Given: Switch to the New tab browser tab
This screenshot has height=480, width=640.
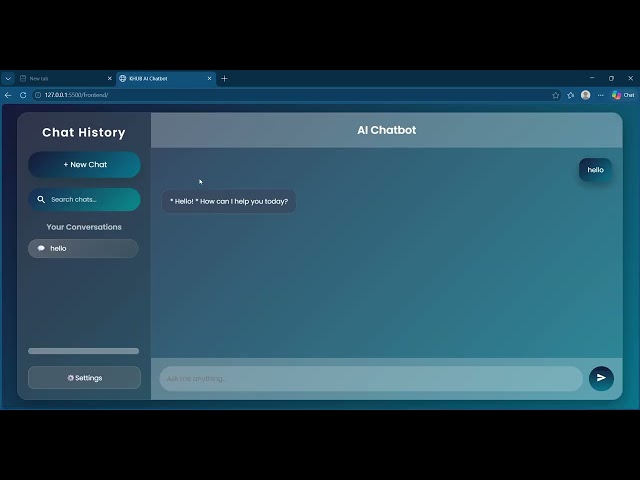Looking at the screenshot, I should tap(65, 78).
